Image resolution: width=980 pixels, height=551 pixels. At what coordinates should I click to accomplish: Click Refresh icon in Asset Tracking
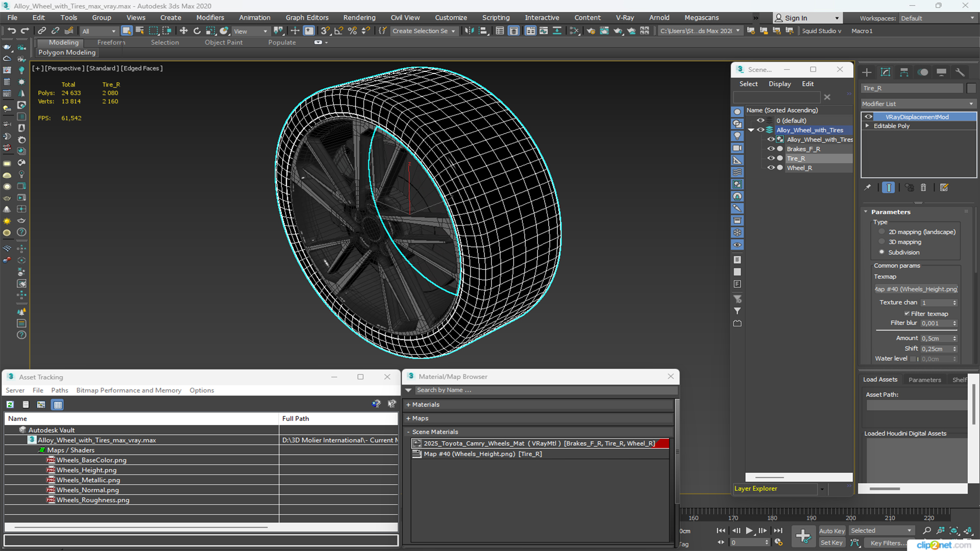click(10, 405)
